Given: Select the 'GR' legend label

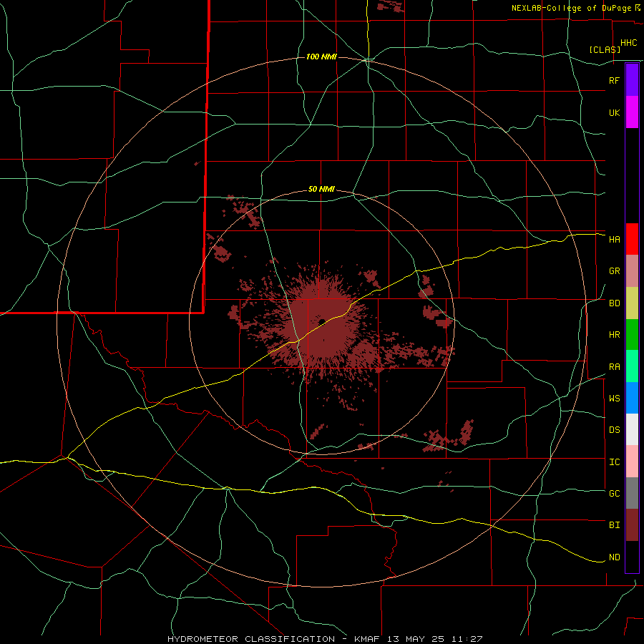Looking at the screenshot, I should pyautogui.click(x=614, y=271).
